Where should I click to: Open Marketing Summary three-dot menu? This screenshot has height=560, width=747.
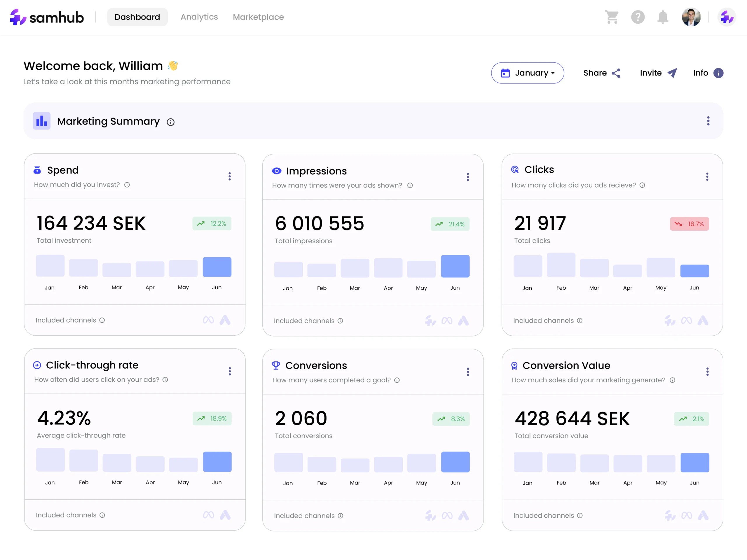click(708, 121)
